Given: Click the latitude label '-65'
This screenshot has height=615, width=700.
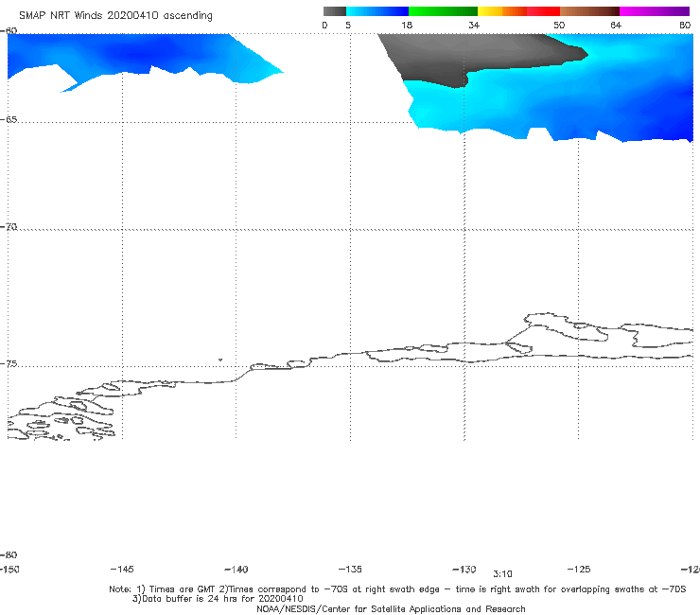Looking at the screenshot, I should (9, 119).
